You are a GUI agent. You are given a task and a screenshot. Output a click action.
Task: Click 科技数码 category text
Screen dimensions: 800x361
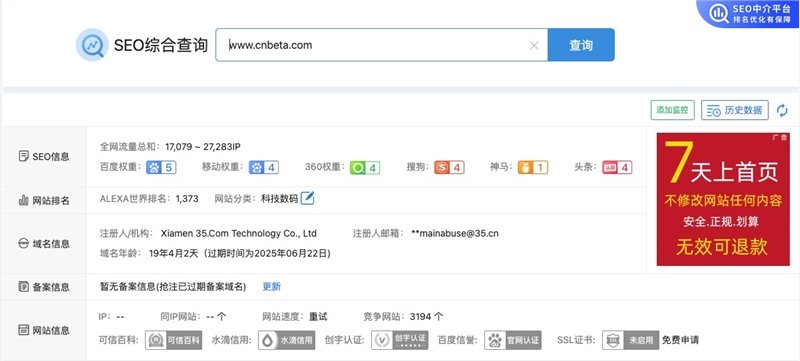[279, 199]
